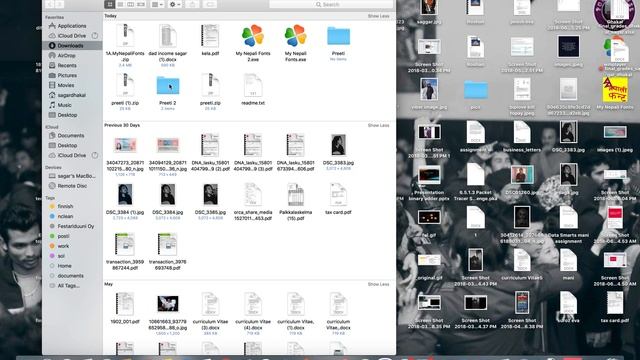Select the Palkkalaskelma (15).pdf file
Screen dimensions: 640x360
296,195
